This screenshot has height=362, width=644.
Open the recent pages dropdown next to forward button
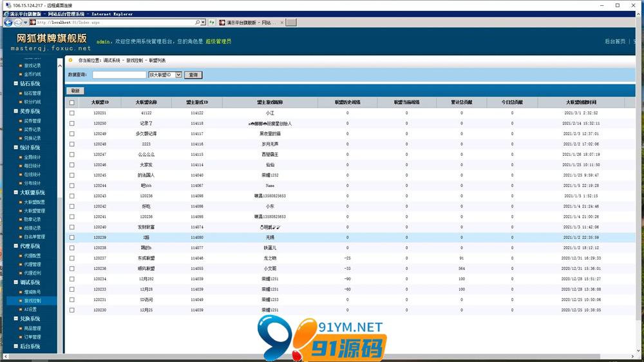tap(26, 23)
